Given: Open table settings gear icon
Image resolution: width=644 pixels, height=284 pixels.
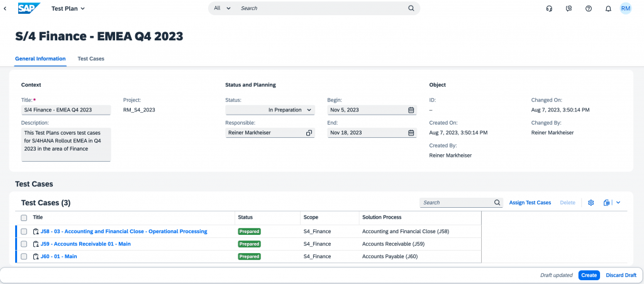Looking at the screenshot, I should (591, 203).
